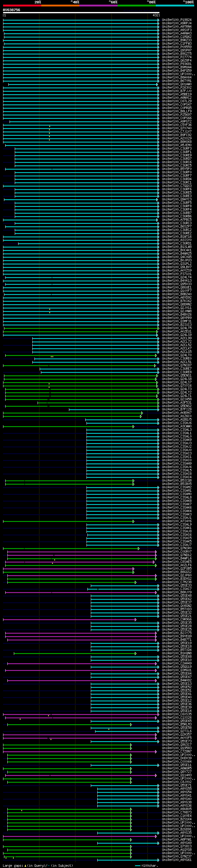Click the UniRef100_A3CWW0 label

click(x=177, y=426)
